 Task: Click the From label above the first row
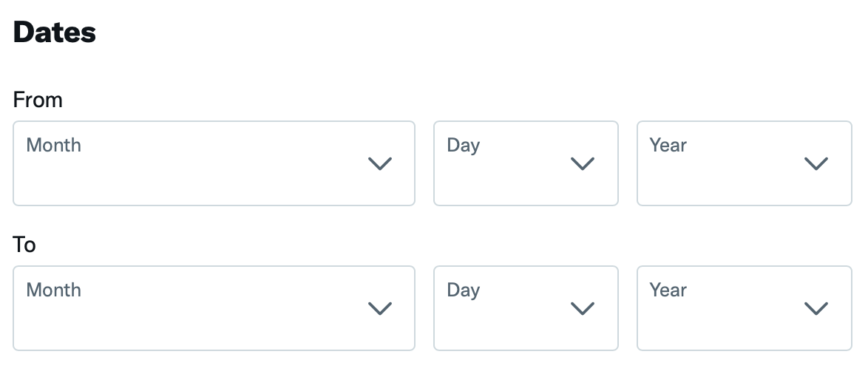click(38, 100)
